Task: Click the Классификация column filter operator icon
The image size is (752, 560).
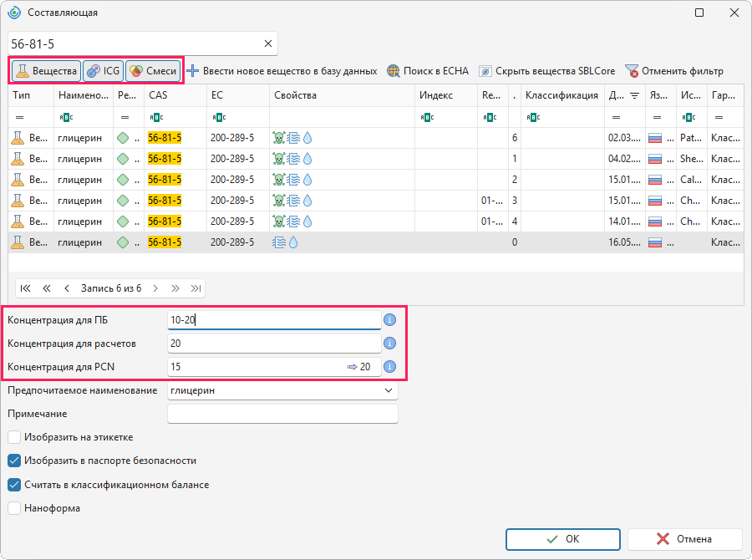Action: tap(533, 117)
